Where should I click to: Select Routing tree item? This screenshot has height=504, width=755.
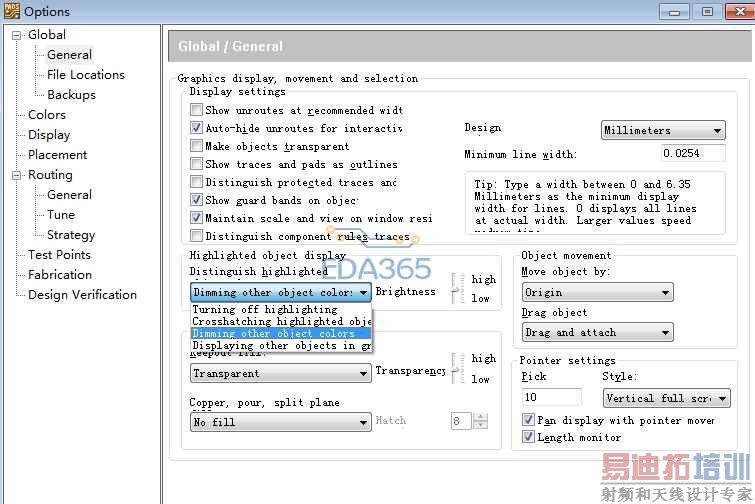[x=50, y=175]
